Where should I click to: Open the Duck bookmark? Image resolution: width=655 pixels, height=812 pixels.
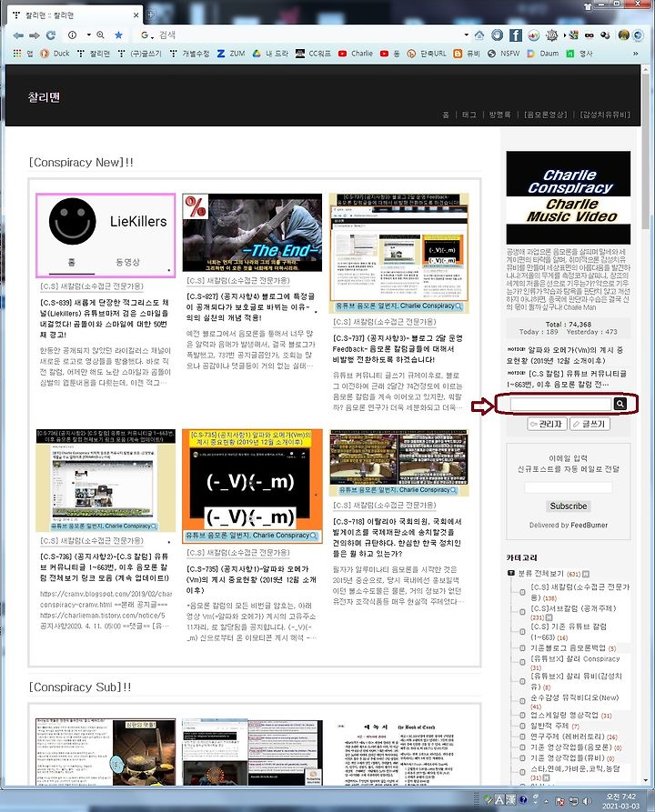pos(55,54)
